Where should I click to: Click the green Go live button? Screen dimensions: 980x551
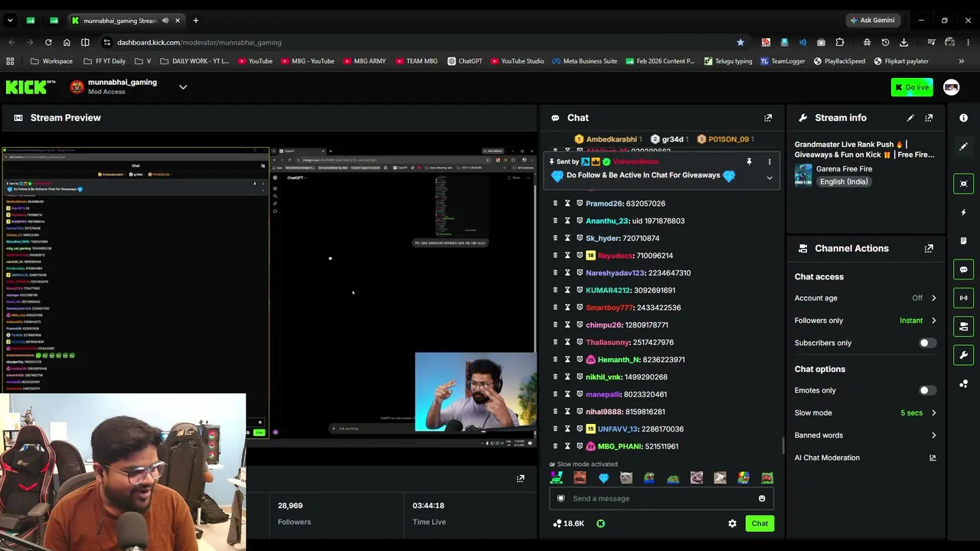click(x=912, y=87)
